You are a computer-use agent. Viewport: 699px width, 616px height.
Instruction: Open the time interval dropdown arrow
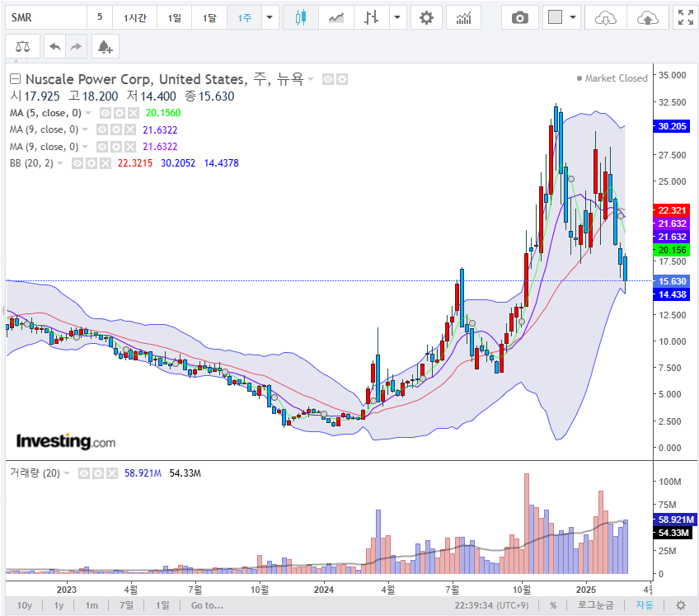tap(270, 18)
